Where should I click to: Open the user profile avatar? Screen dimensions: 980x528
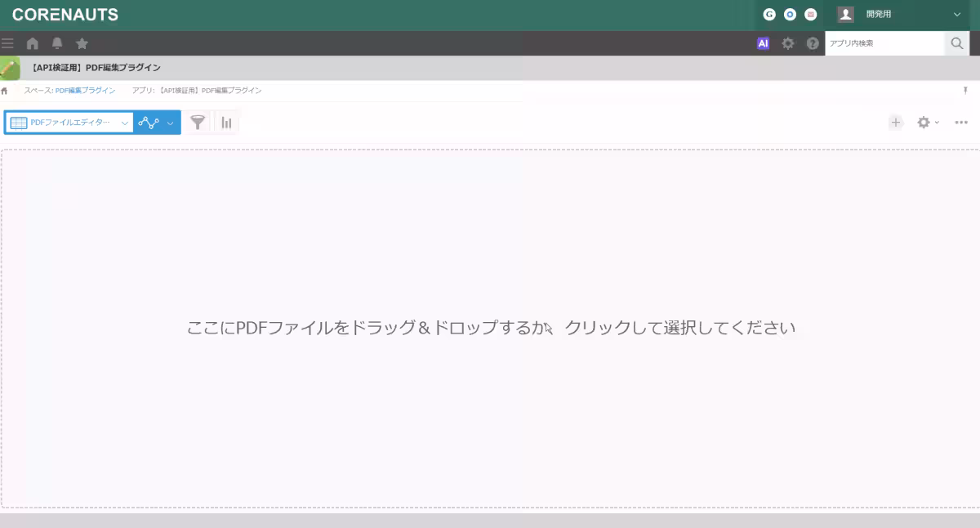pyautogui.click(x=845, y=14)
